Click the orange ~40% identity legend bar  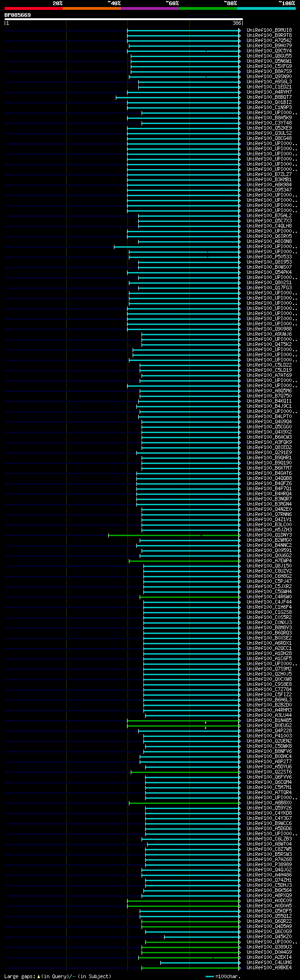point(92,8)
